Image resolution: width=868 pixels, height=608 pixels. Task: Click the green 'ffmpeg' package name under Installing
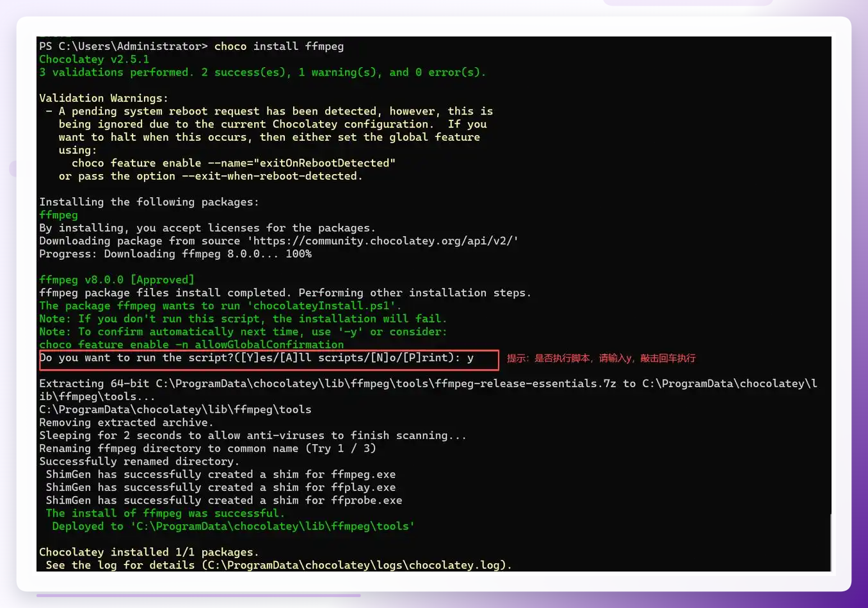[x=58, y=215]
